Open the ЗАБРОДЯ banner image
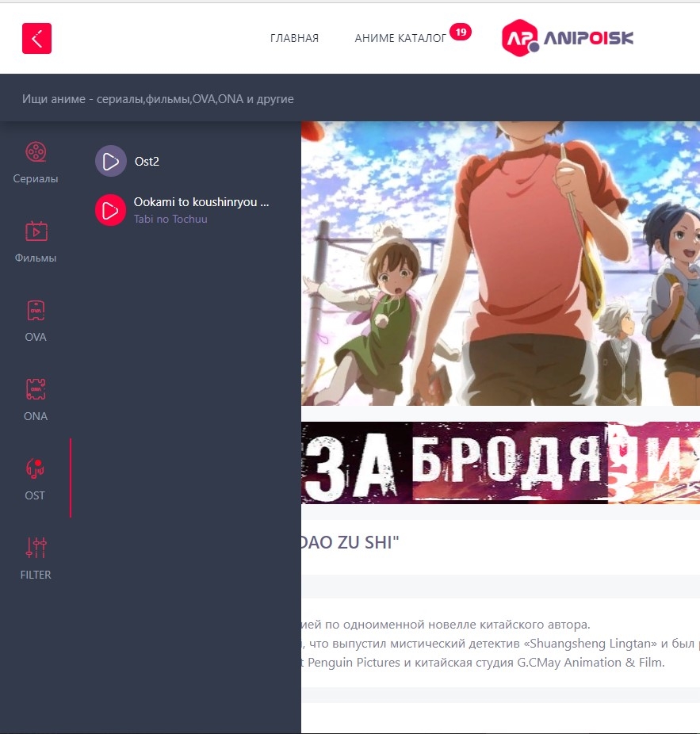700x734 pixels. click(x=500, y=463)
